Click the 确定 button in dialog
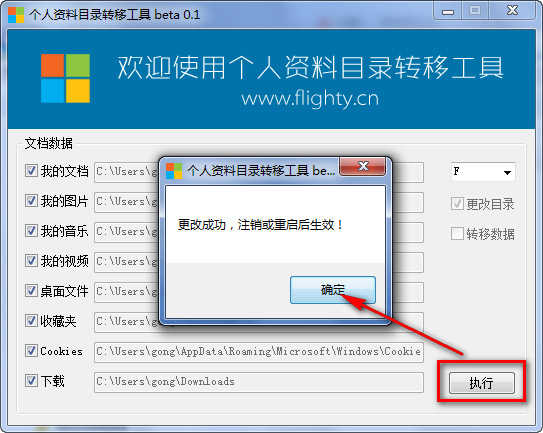543x433 pixels. point(333,290)
